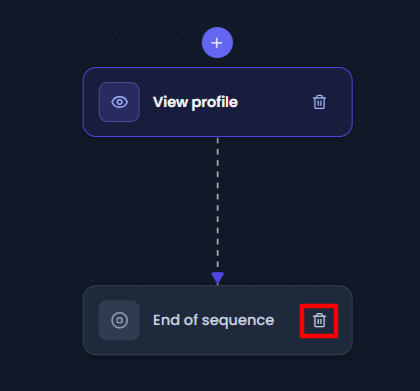Select the dashed connector line between nodes
This screenshot has height=391, width=420.
coord(218,204)
